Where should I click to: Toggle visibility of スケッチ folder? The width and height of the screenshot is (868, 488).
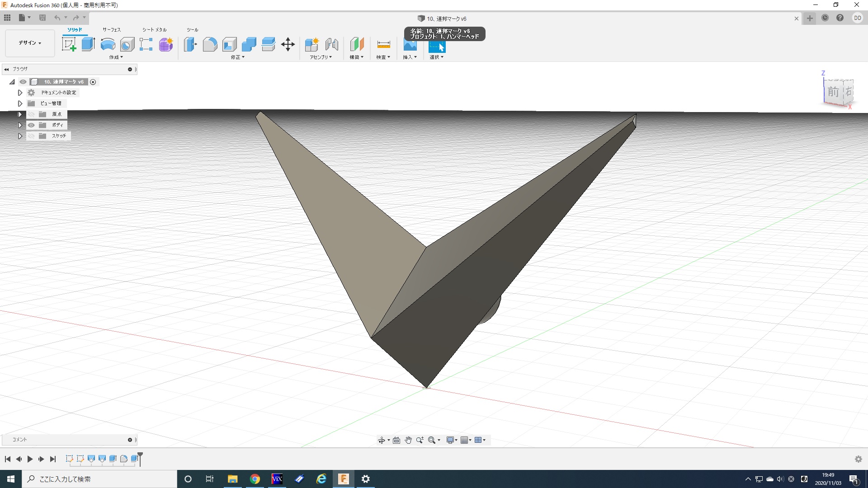point(31,136)
